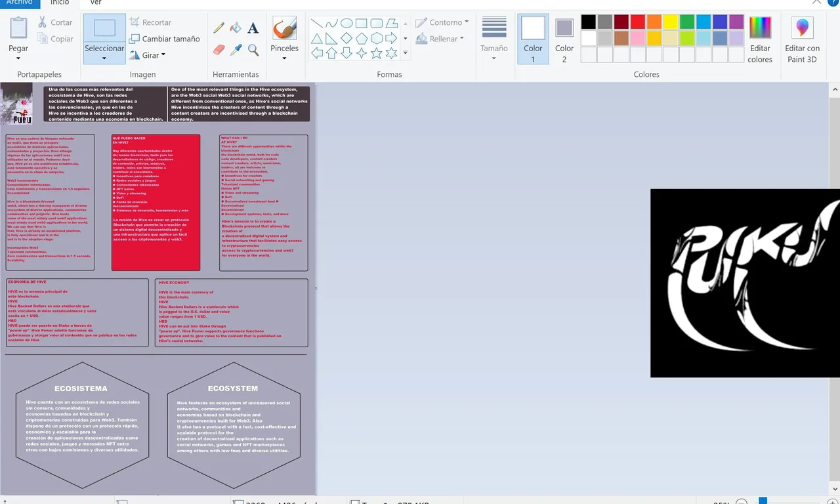Open the Contorno outline dropdown
This screenshot has width=840, height=504.
pyautogui.click(x=442, y=22)
